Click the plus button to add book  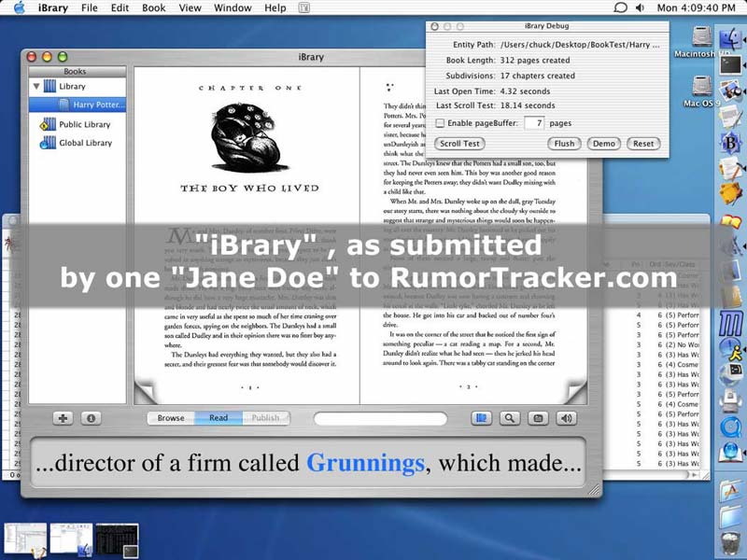(63, 418)
